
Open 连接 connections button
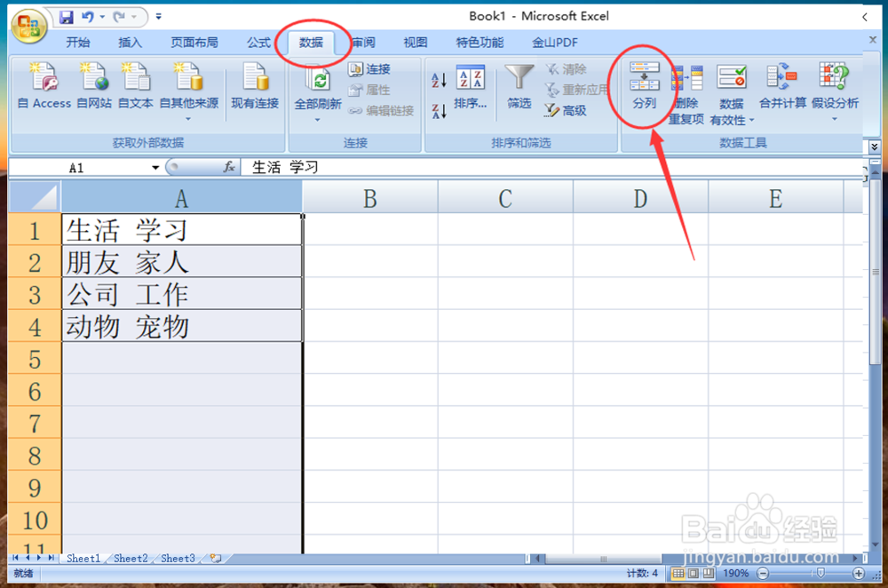point(369,69)
